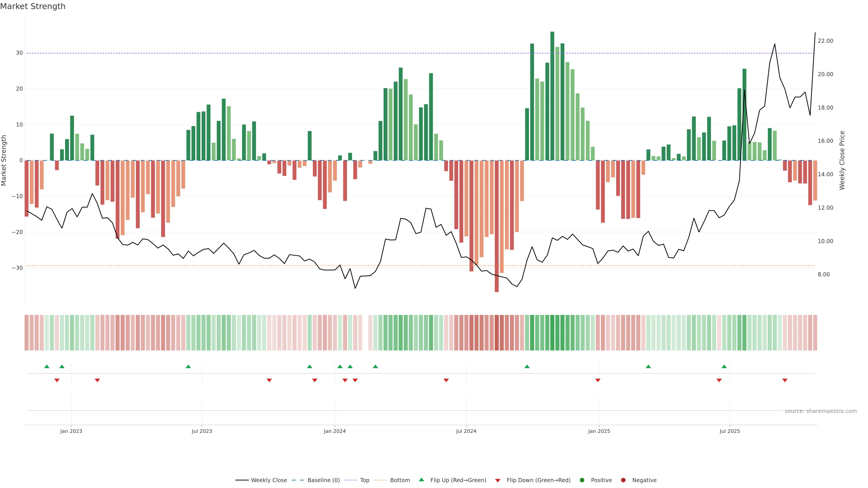Click the 22.00 right-axis price label
Viewport: 868px width, 488px height.
pyautogui.click(x=825, y=41)
